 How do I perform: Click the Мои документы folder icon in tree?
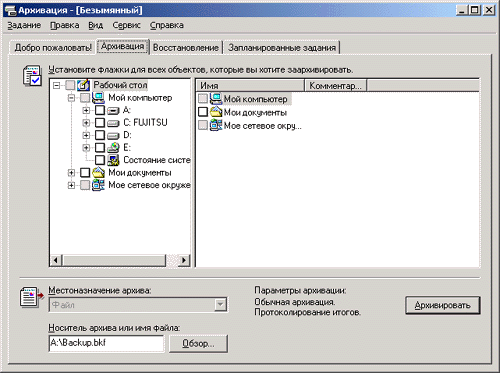coord(98,173)
